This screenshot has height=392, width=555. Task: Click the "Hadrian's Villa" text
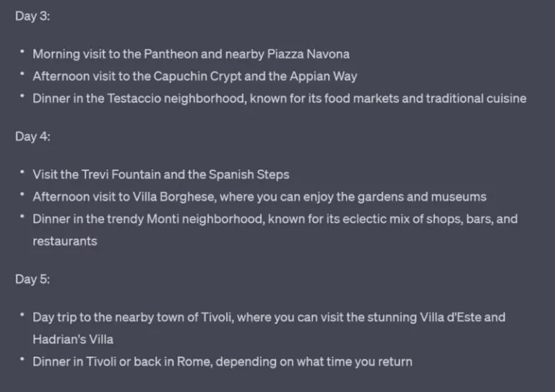coord(73,339)
